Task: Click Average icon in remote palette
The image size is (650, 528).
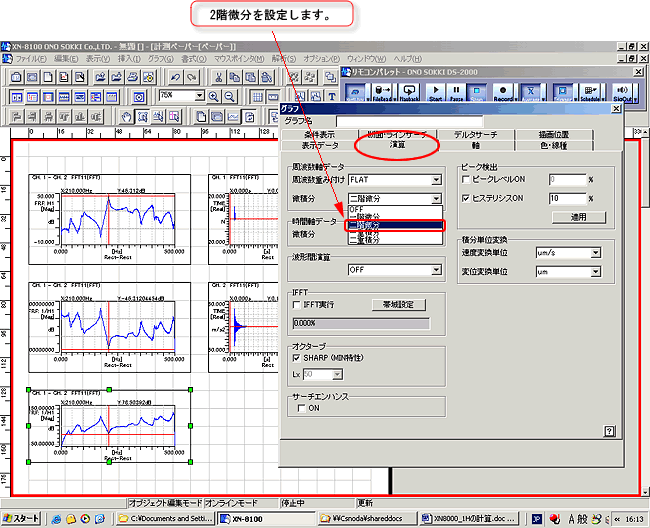Action: coord(530,93)
